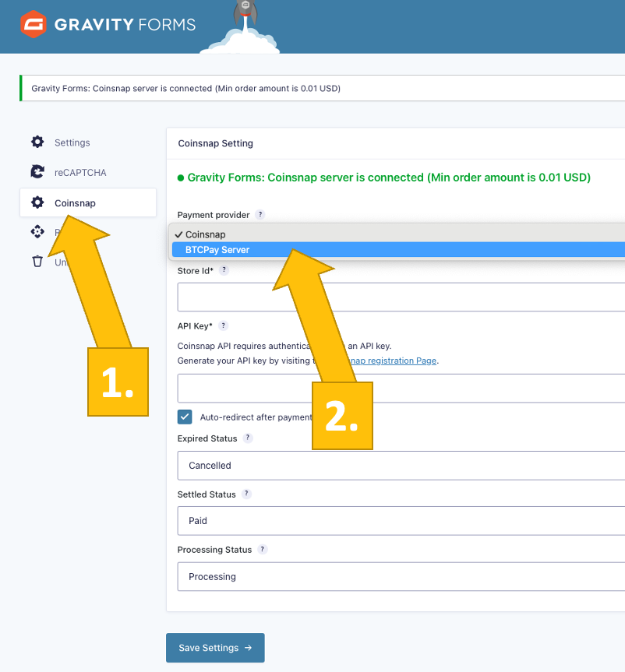
Task: Toggle the Auto-redirect after payment checkbox
Action: [x=185, y=417]
